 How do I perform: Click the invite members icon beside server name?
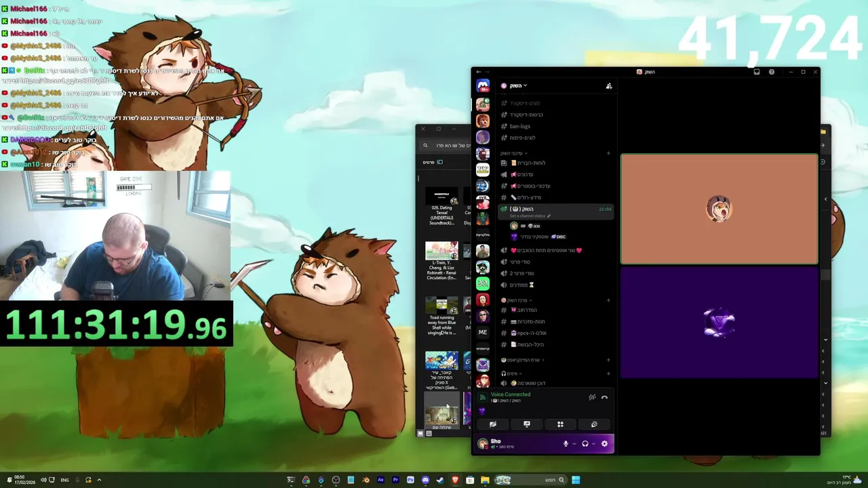click(609, 86)
